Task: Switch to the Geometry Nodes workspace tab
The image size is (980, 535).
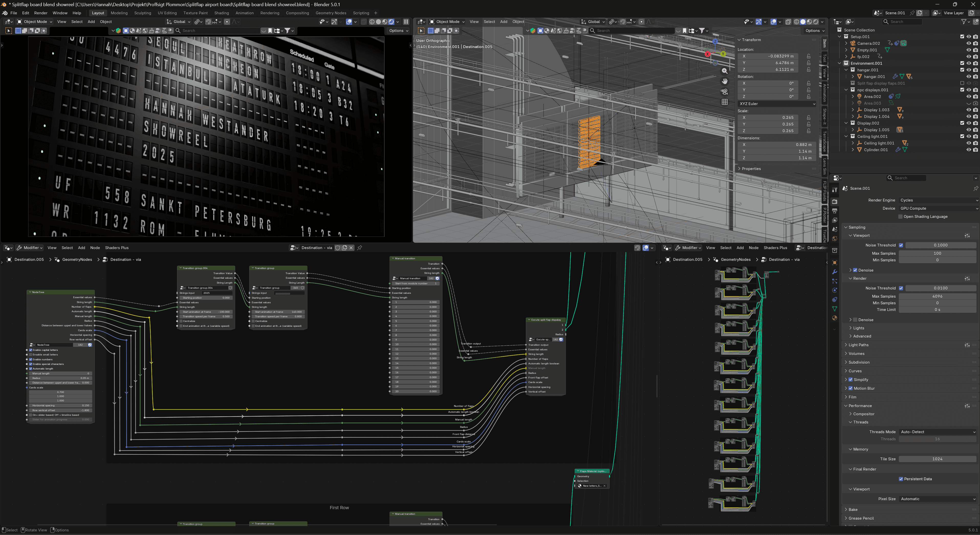Action: point(331,13)
